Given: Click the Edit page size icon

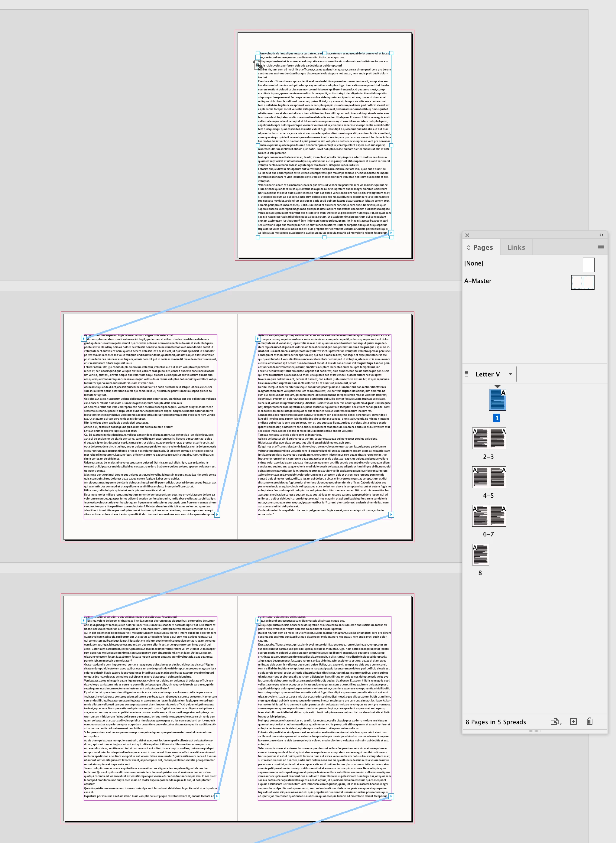Looking at the screenshot, I should point(555,721).
